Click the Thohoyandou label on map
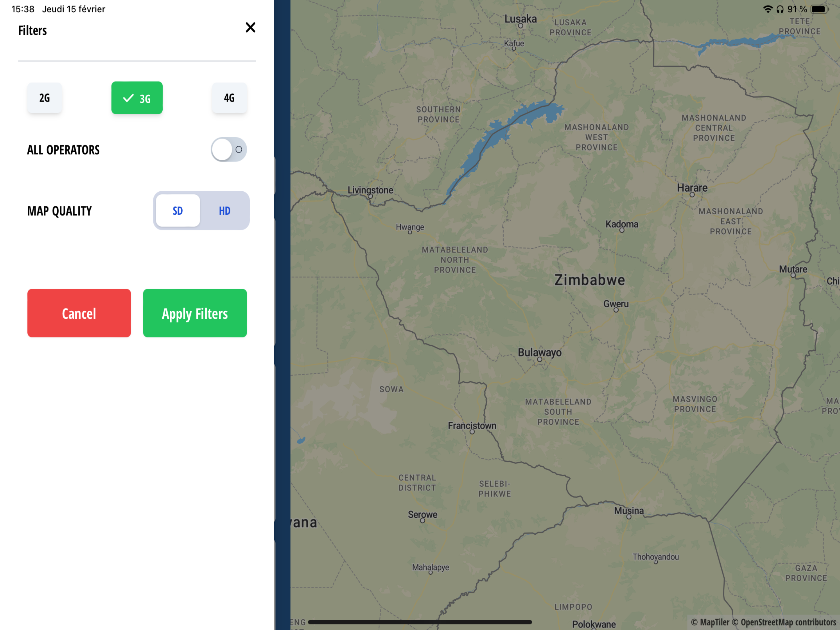Image resolution: width=840 pixels, height=630 pixels. (x=656, y=557)
